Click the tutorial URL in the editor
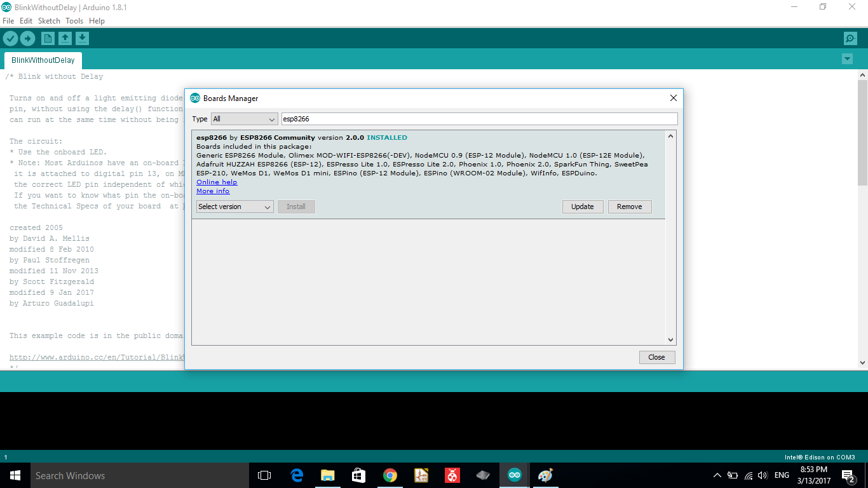Screen dimensions: 868x488 (97, 357)
